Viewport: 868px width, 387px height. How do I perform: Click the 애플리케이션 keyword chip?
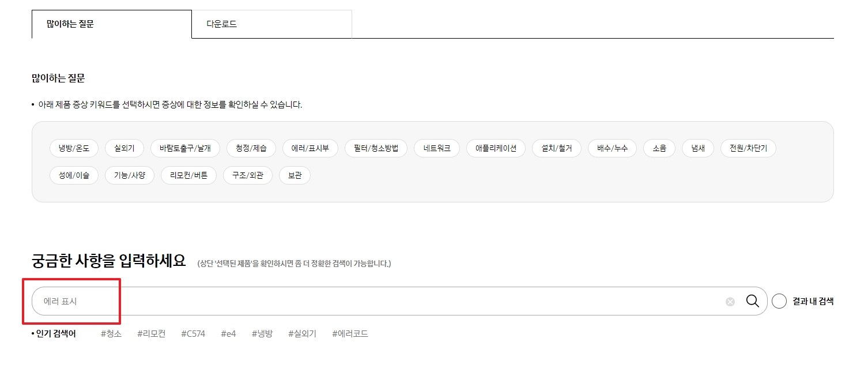pos(496,148)
